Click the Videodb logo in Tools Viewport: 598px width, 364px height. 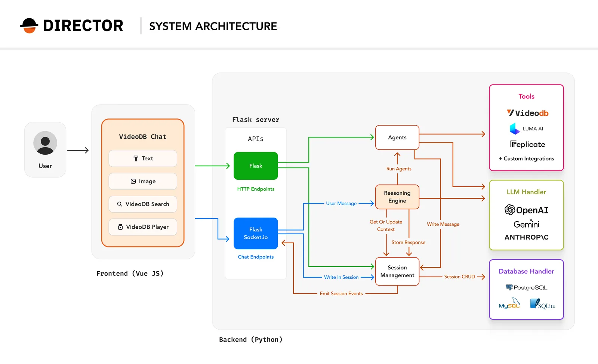click(x=527, y=113)
